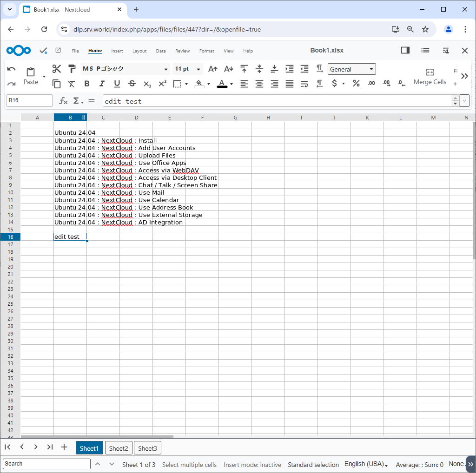
Task: Add a new sheet
Action: (x=64, y=447)
